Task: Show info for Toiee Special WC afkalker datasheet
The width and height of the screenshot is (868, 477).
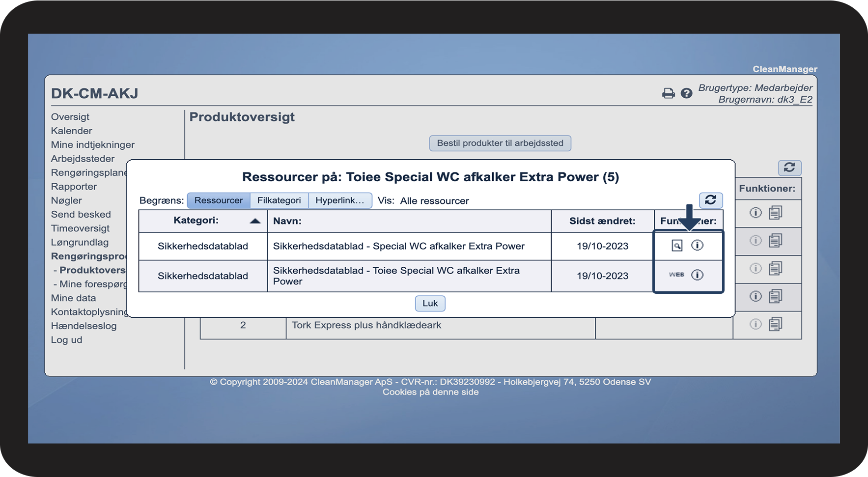Action: click(x=697, y=275)
